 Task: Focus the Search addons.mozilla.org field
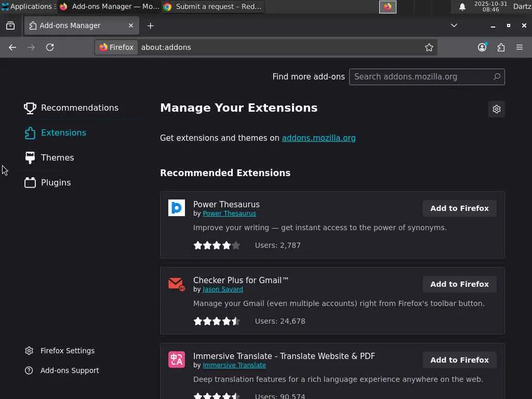tap(421, 77)
